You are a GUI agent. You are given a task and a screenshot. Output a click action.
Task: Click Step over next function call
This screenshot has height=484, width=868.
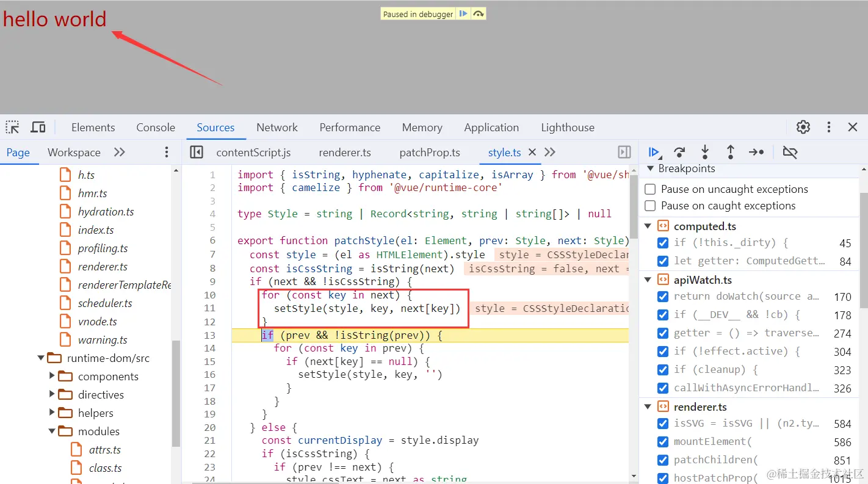coord(679,152)
